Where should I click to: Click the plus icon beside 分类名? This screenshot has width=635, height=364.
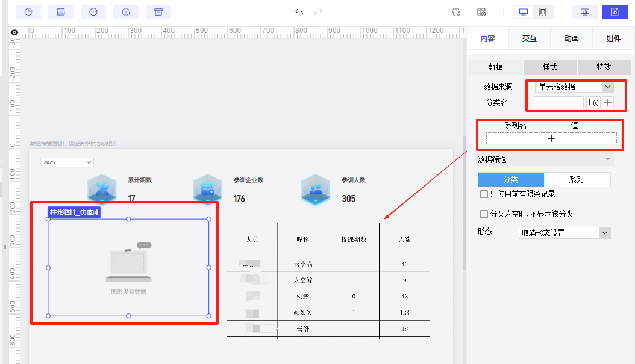608,102
